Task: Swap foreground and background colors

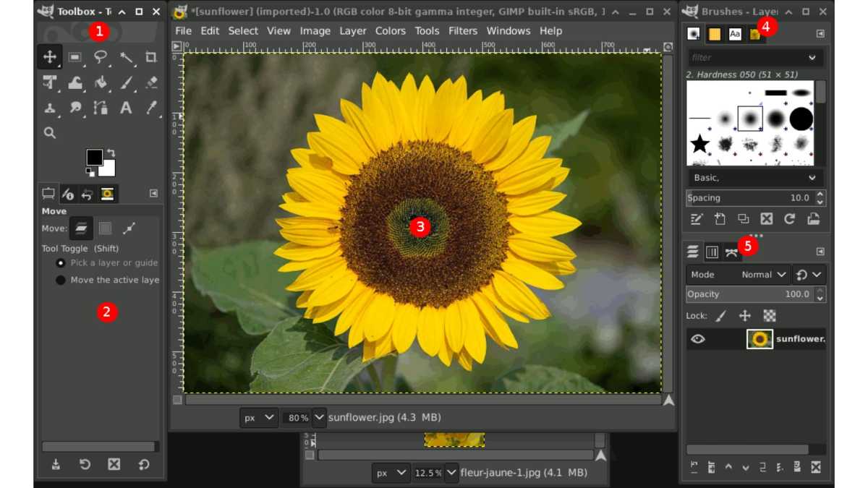Action: point(111,153)
